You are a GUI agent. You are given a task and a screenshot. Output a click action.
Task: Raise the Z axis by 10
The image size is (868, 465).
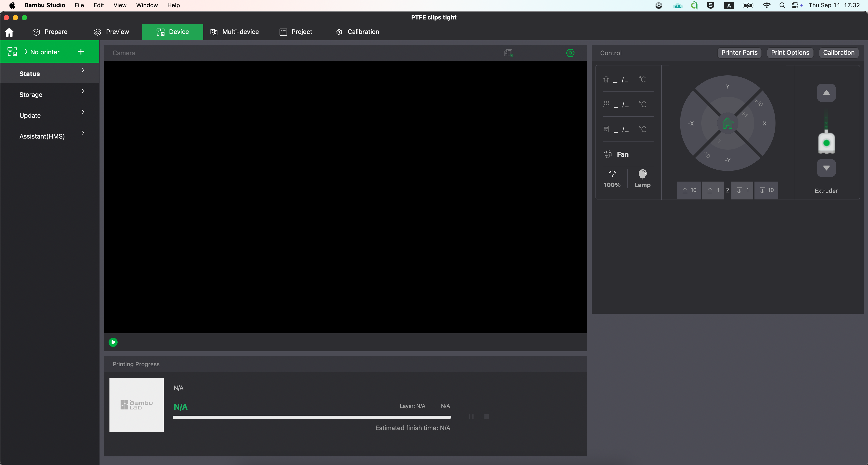(689, 190)
